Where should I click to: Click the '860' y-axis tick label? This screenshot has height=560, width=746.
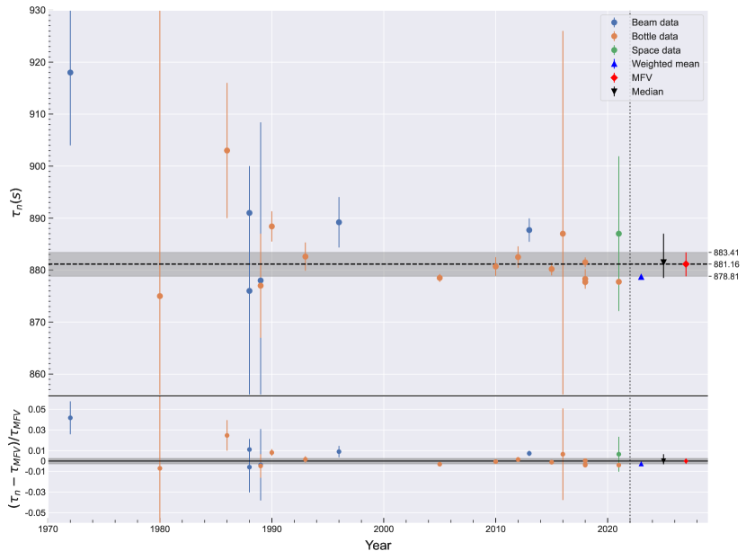[37, 375]
